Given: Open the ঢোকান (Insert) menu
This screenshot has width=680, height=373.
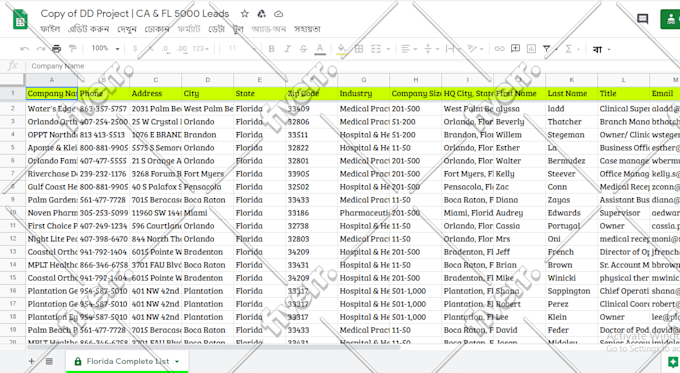Looking at the screenshot, I should (x=157, y=29).
